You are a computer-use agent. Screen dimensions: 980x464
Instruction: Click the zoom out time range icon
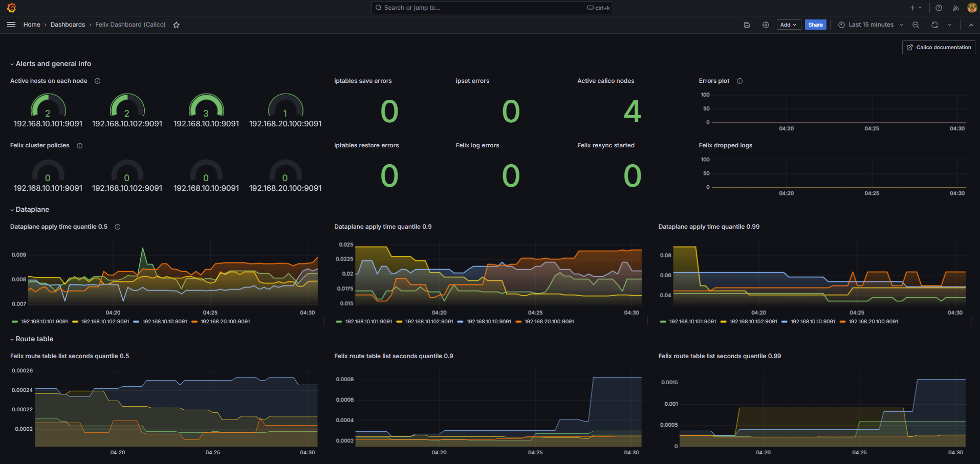click(x=916, y=25)
